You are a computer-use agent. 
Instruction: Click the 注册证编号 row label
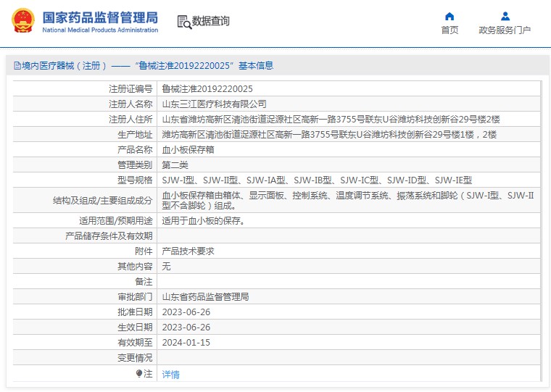(x=130, y=89)
